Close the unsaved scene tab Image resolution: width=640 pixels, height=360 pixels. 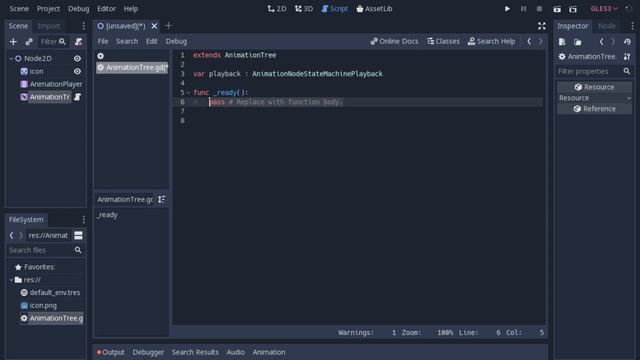[154, 26]
